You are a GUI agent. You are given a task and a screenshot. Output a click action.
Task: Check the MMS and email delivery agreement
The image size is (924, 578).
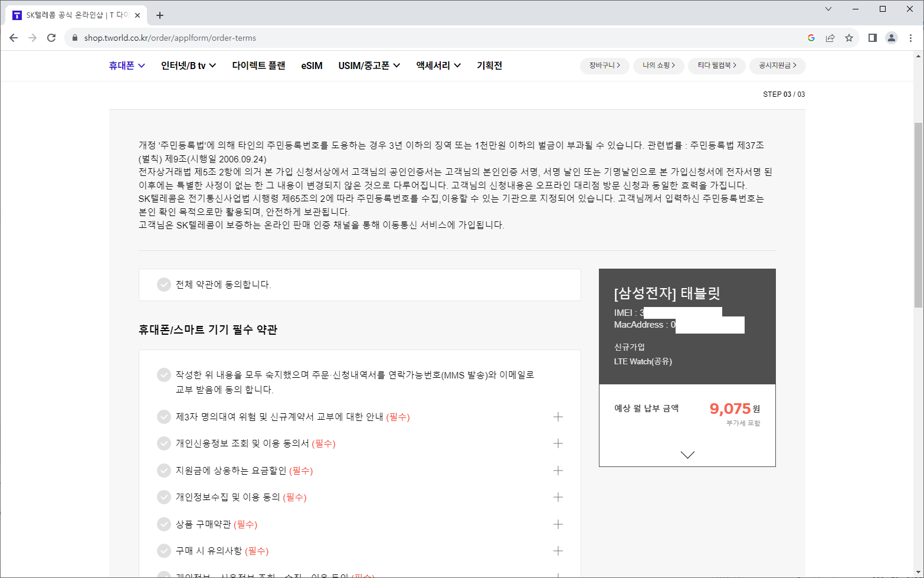(x=164, y=375)
